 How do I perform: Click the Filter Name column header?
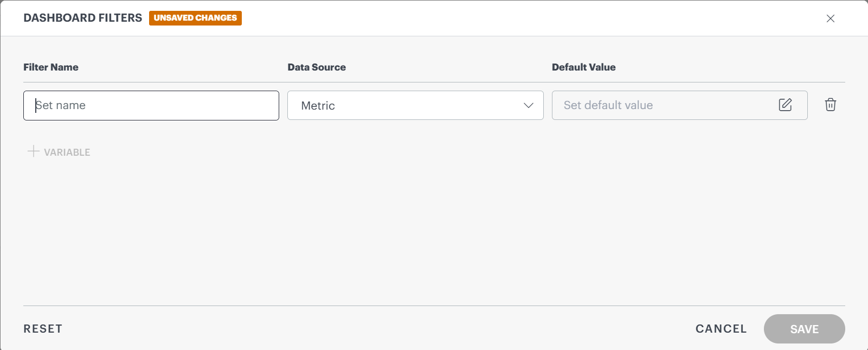[x=51, y=67]
